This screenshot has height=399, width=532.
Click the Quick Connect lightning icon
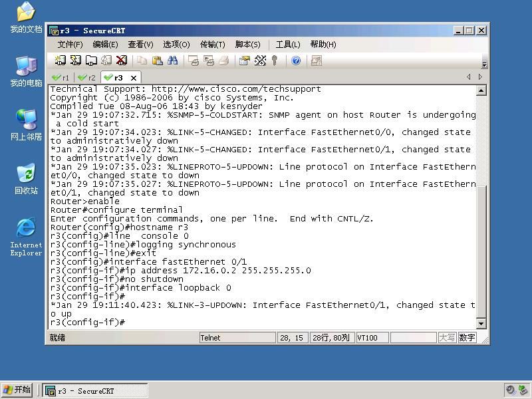point(75,61)
